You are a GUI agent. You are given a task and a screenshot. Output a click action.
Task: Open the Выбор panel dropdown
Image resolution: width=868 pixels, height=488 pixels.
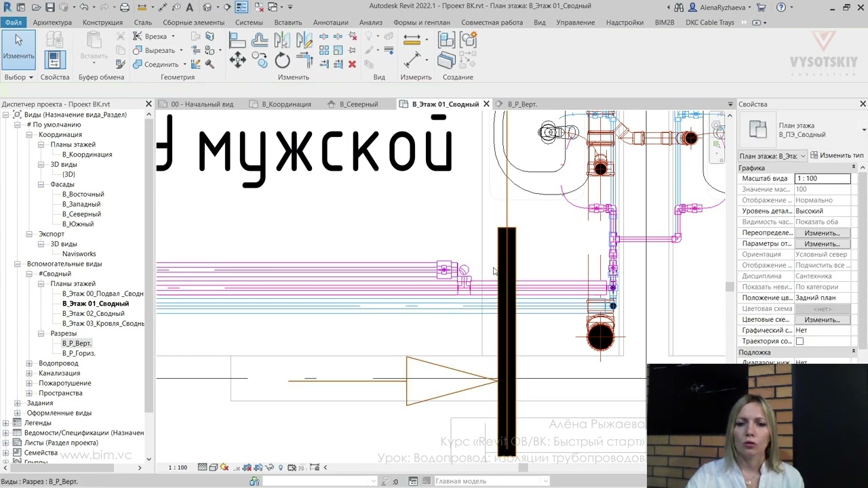[x=18, y=77]
